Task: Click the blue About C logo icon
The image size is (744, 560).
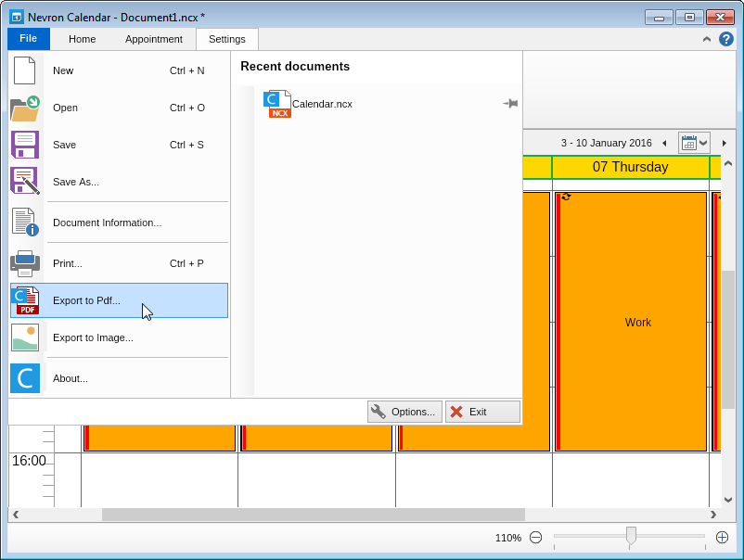Action: tap(25, 378)
